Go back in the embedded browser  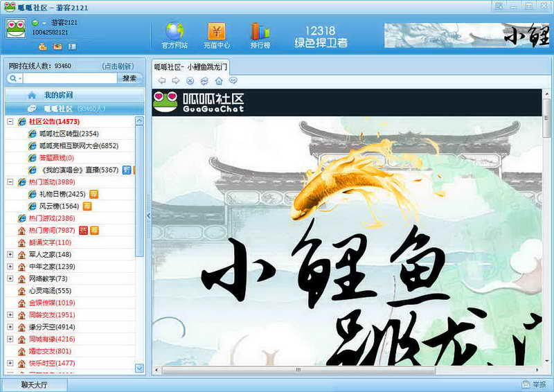click(x=162, y=80)
